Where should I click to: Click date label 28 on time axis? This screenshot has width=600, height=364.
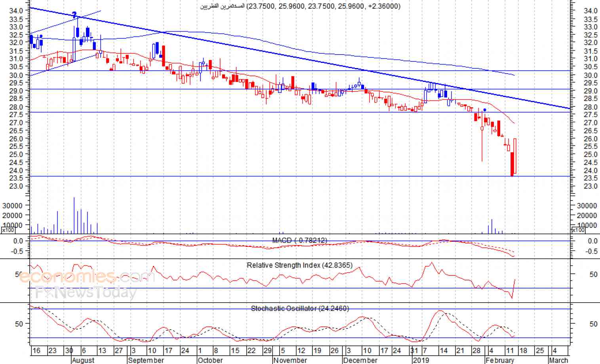tap(476, 351)
